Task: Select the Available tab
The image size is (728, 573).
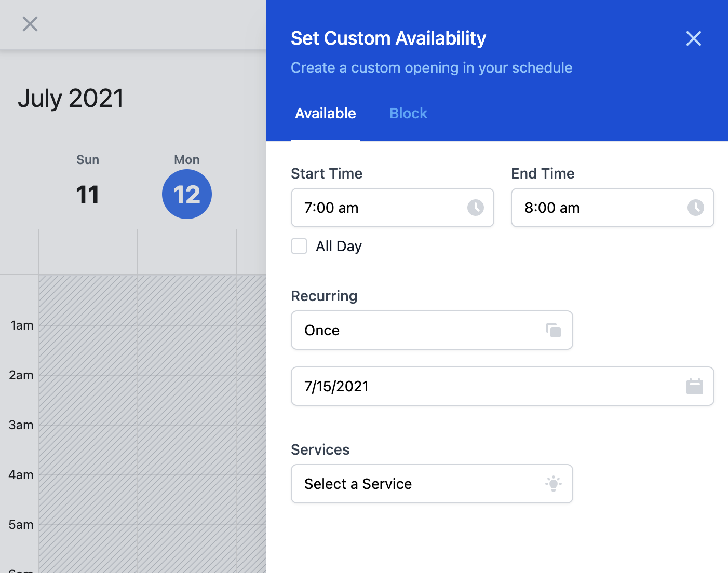Action: 326,113
